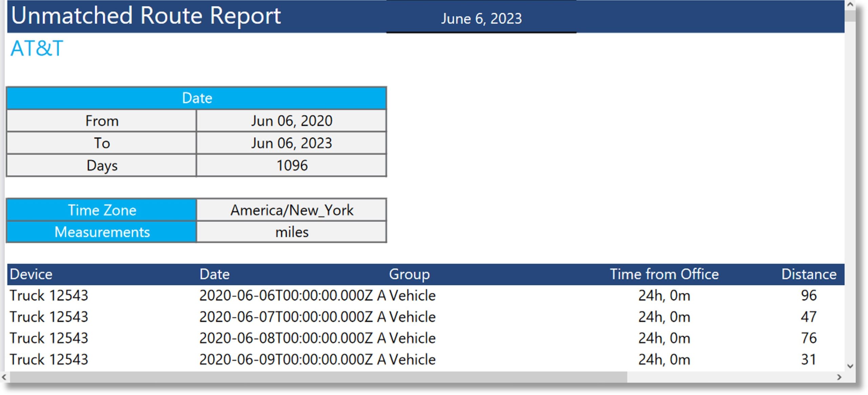Click the Date column header in route table
Image resolution: width=868 pixels, height=395 pixels.
tap(215, 274)
